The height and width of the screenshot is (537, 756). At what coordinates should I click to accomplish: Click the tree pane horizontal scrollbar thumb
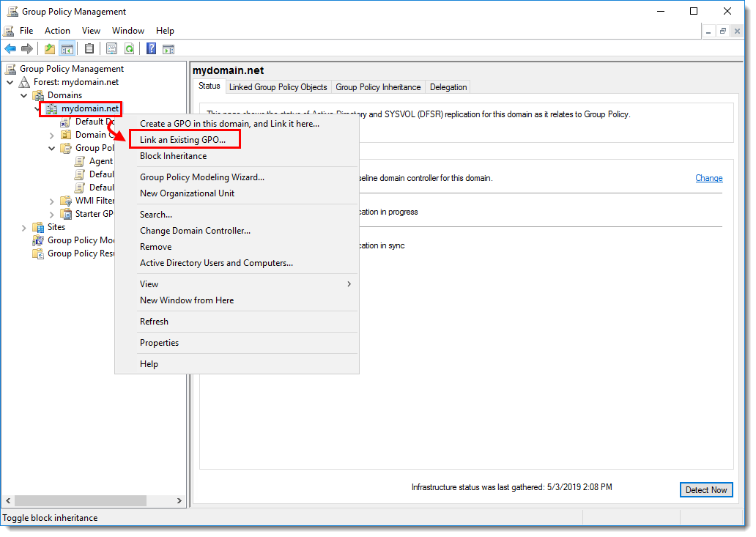81,500
